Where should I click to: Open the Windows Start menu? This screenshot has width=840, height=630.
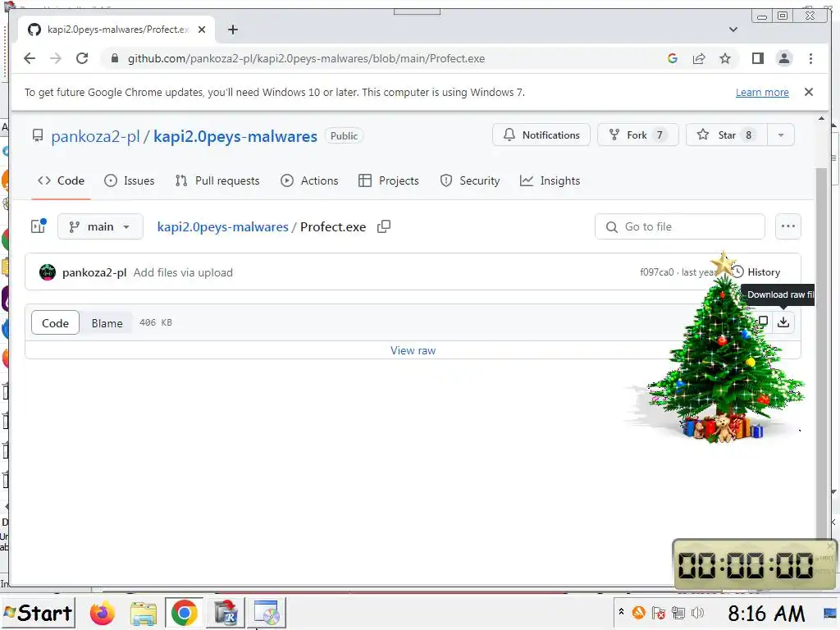38,613
